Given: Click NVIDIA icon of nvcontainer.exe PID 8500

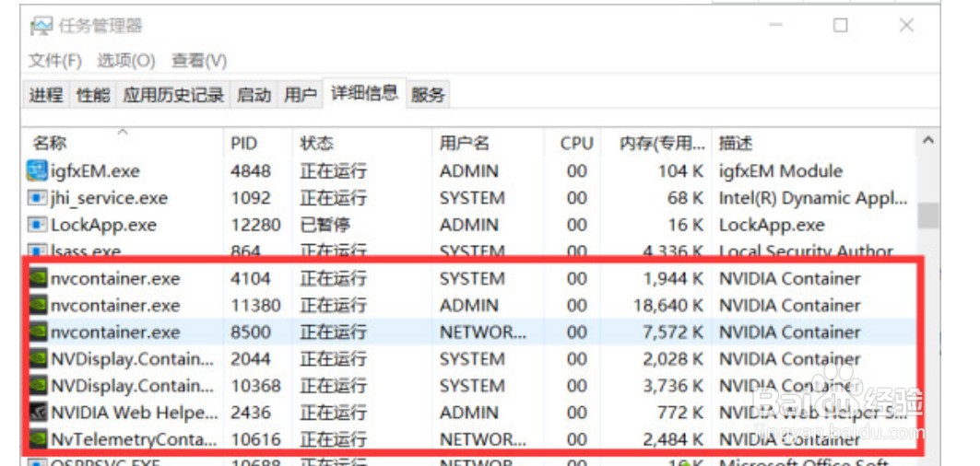Looking at the screenshot, I should (x=38, y=332).
